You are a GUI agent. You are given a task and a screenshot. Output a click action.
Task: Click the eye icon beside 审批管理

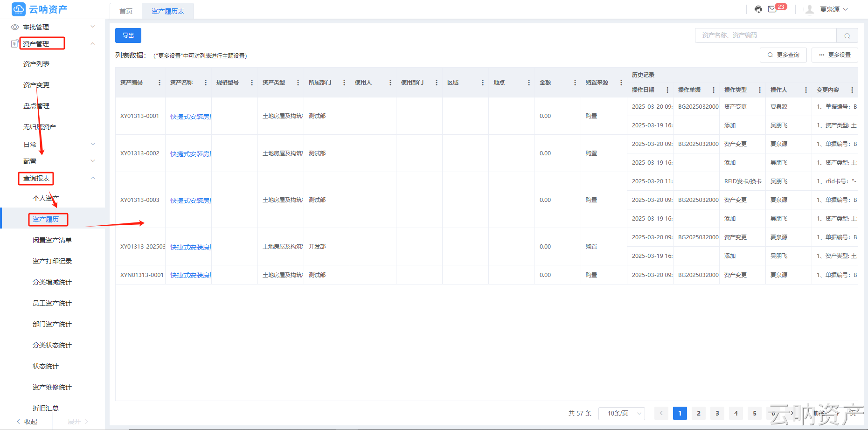15,27
